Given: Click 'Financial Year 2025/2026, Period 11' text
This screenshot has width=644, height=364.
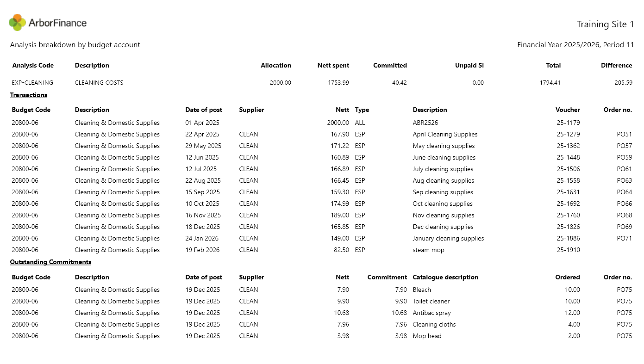Looking at the screenshot, I should [x=575, y=45].
